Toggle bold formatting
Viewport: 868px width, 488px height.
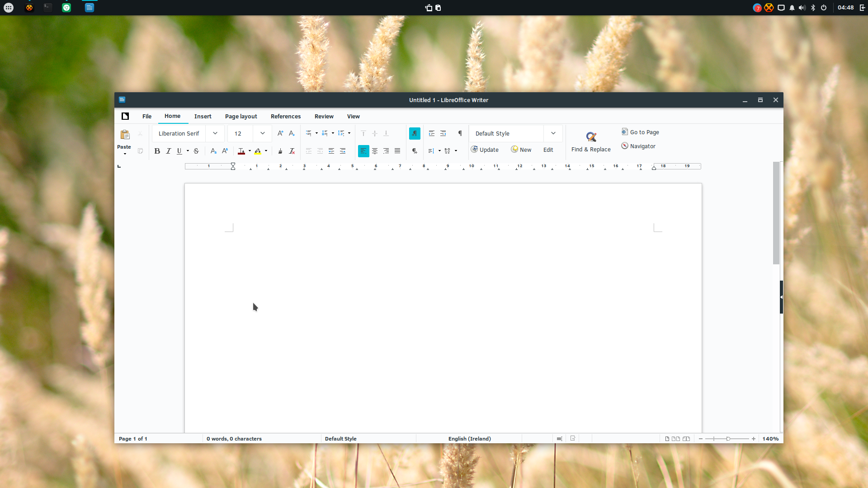[x=157, y=151]
